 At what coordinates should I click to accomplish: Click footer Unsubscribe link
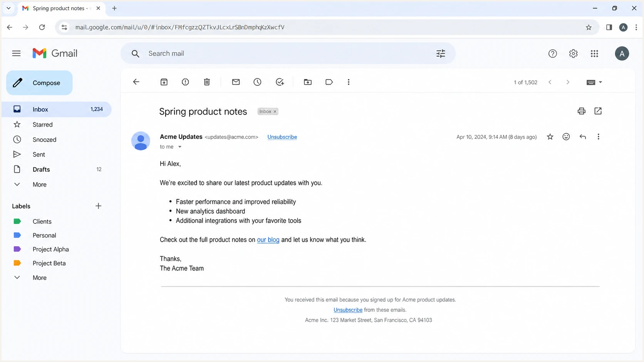coord(348,310)
